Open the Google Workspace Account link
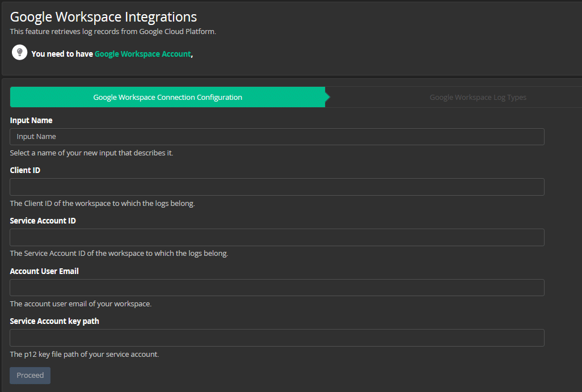 pos(142,54)
